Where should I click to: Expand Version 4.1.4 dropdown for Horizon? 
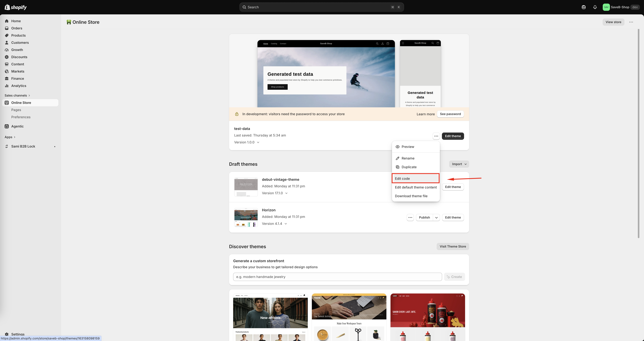pos(274,224)
